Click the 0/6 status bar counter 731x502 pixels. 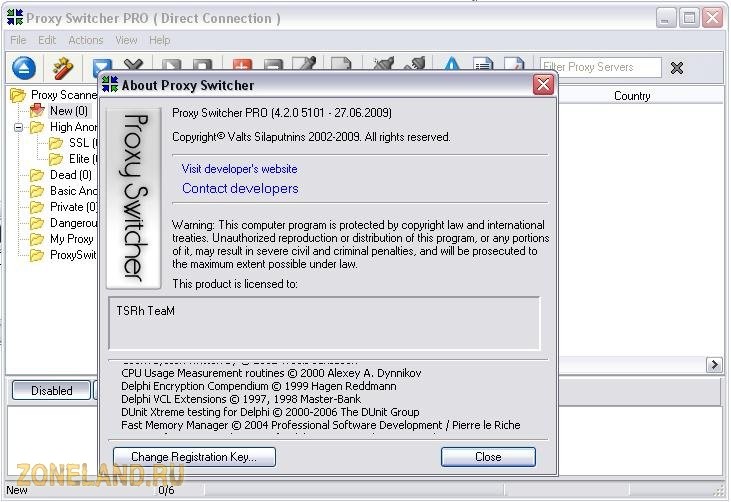(166, 490)
